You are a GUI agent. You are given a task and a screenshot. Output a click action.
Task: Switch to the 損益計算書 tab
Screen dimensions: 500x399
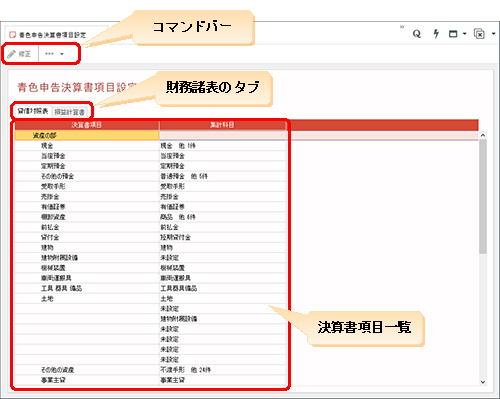(70, 112)
